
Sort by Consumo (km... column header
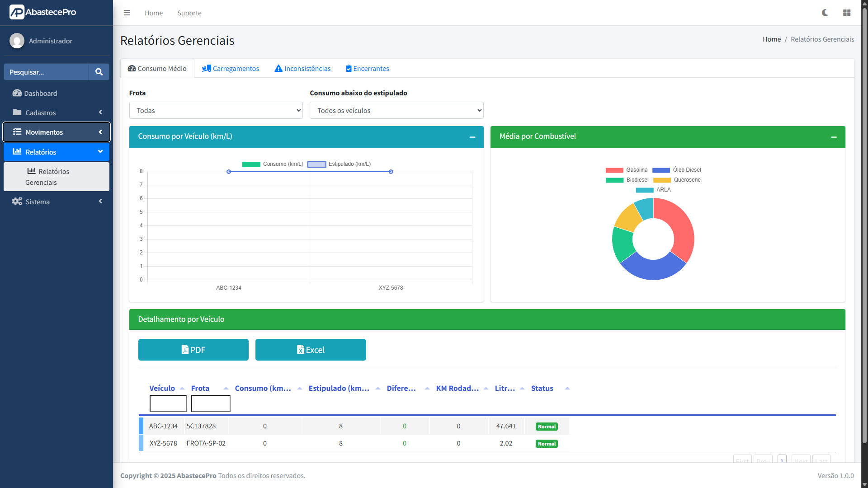pos(263,389)
